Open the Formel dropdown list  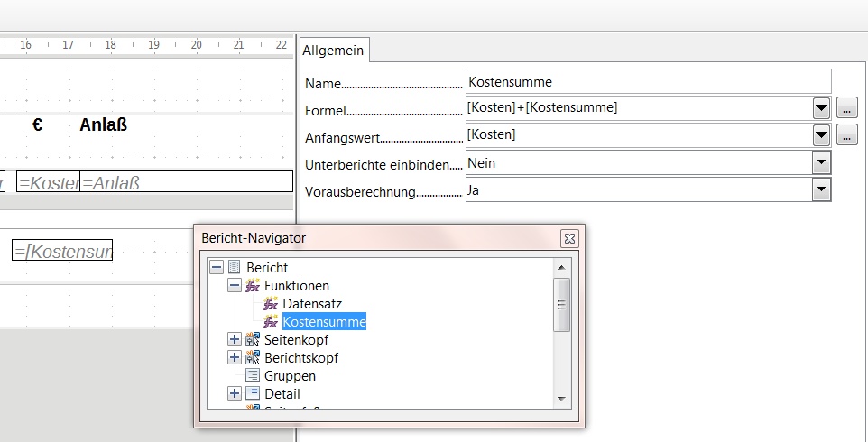point(821,108)
